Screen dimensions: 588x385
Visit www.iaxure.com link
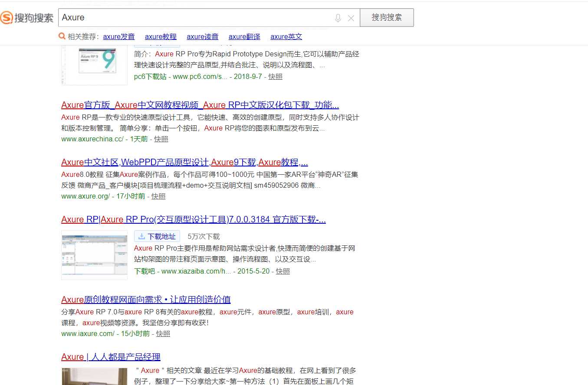click(88, 333)
